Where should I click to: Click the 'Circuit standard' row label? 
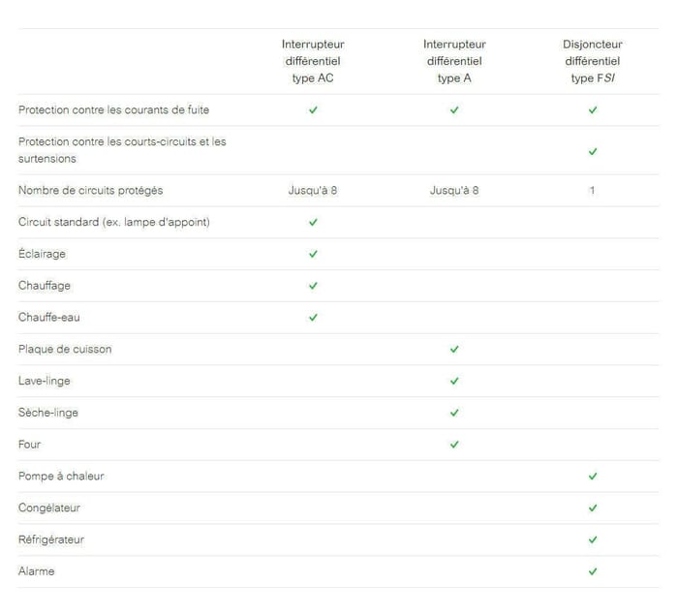click(x=114, y=223)
